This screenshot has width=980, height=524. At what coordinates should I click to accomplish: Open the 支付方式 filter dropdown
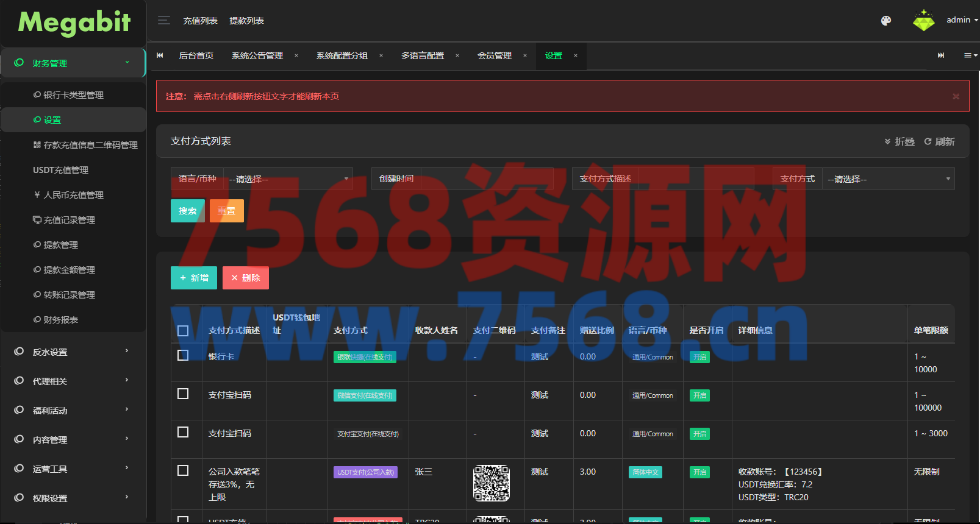pyautogui.click(x=888, y=179)
